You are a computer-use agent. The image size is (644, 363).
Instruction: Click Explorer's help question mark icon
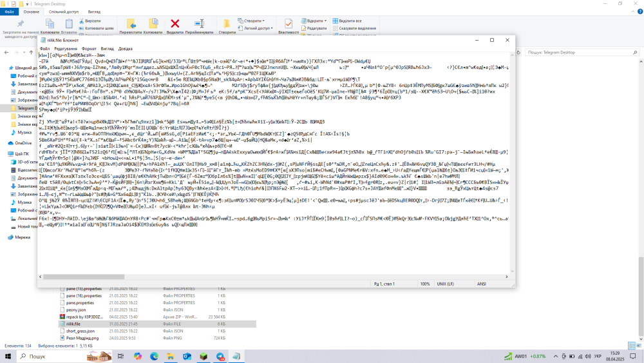(640, 12)
